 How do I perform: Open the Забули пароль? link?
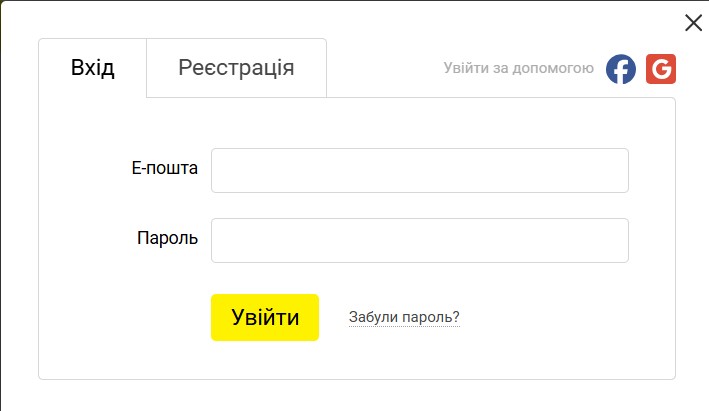pyautogui.click(x=404, y=317)
